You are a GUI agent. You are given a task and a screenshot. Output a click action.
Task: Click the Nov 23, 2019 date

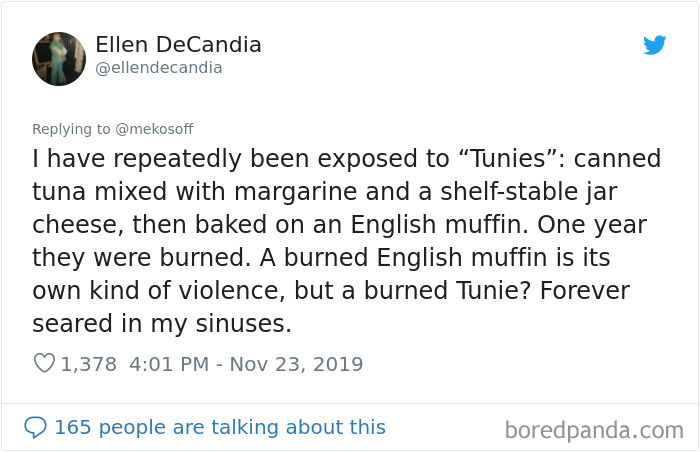tap(296, 364)
